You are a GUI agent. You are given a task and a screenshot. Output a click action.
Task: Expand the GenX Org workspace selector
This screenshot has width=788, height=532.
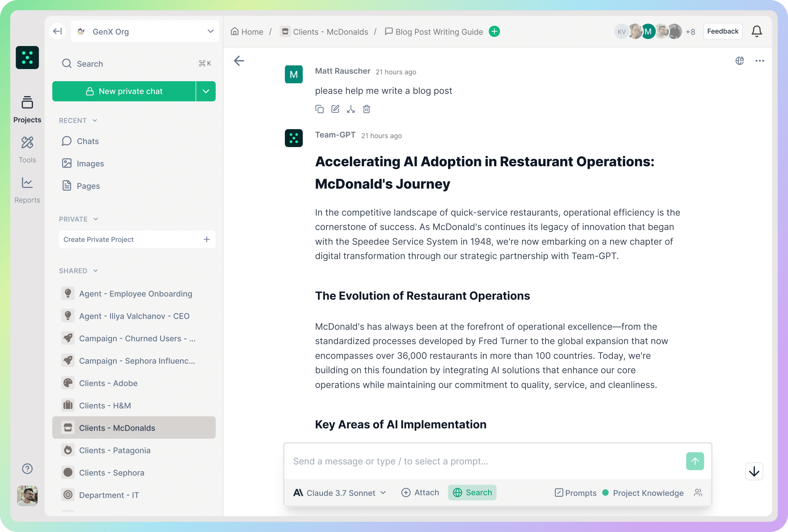click(145, 32)
